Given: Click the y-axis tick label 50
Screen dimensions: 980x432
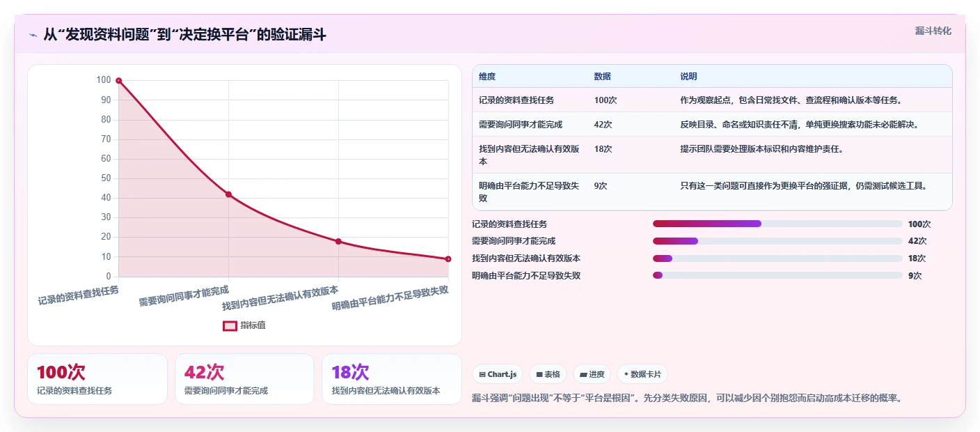Looking at the screenshot, I should [106, 178].
